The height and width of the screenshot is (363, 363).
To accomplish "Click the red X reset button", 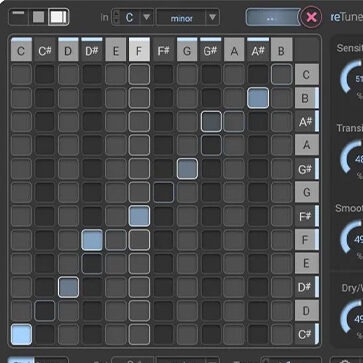I will pyautogui.click(x=311, y=17).
